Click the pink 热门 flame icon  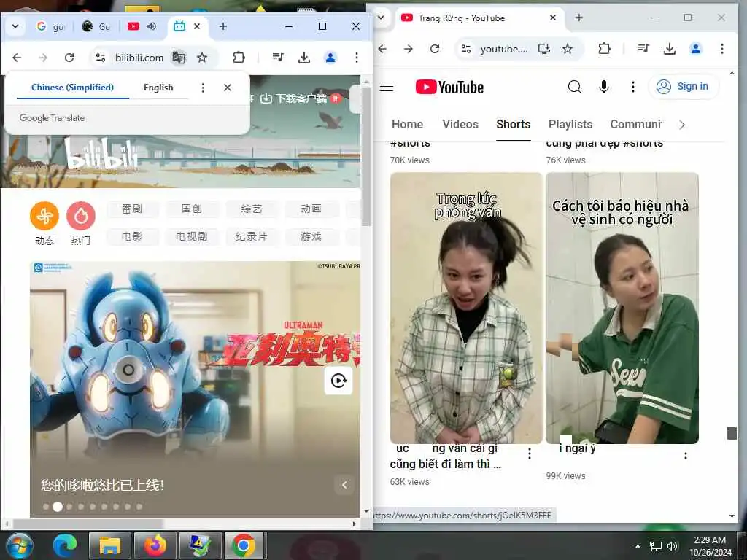(x=81, y=216)
